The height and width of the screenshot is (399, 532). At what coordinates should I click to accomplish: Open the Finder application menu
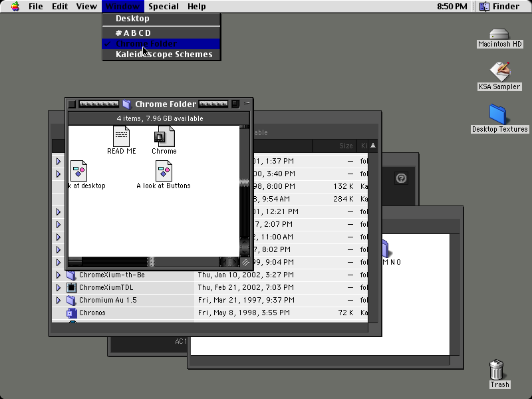499,7
